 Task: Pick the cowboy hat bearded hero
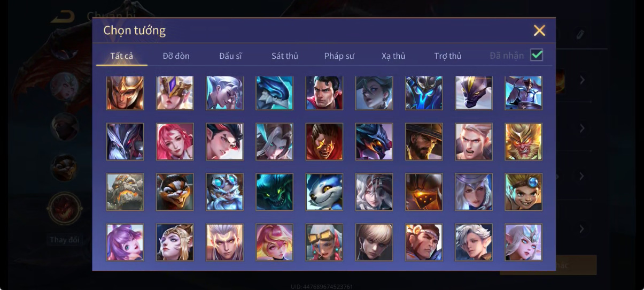tap(424, 142)
